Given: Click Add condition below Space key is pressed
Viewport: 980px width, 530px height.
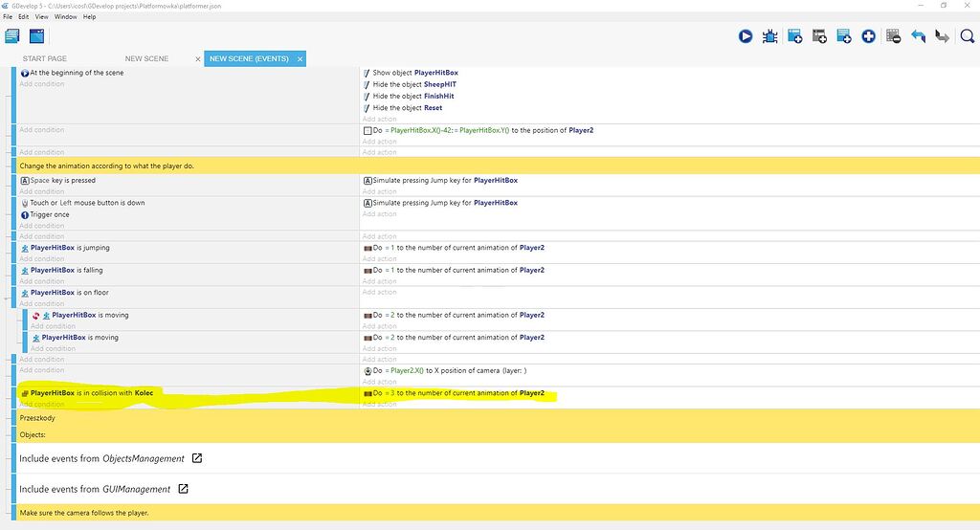Looking at the screenshot, I should point(42,191).
